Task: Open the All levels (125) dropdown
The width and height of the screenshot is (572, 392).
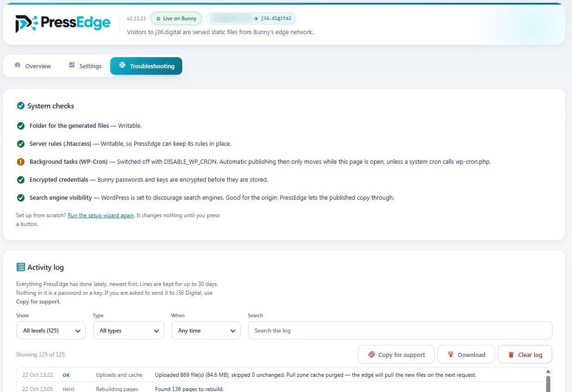Action: coord(51,330)
